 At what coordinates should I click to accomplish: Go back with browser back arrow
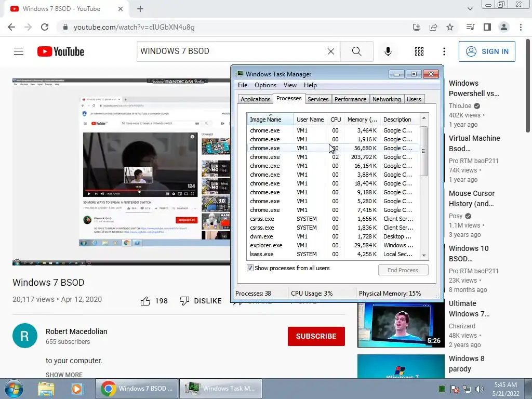(x=11, y=27)
